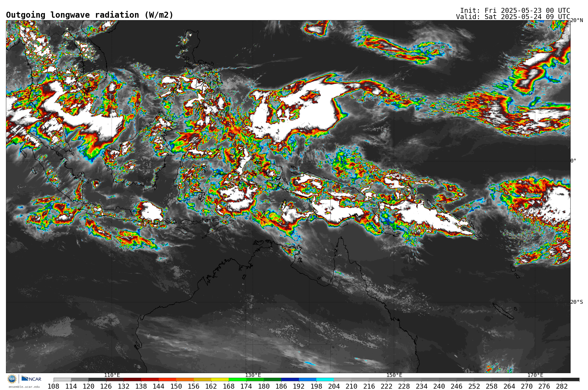This screenshot has width=588, height=390.
Task: Click the bright red colorbar segment 144–150
Action: click(167, 380)
